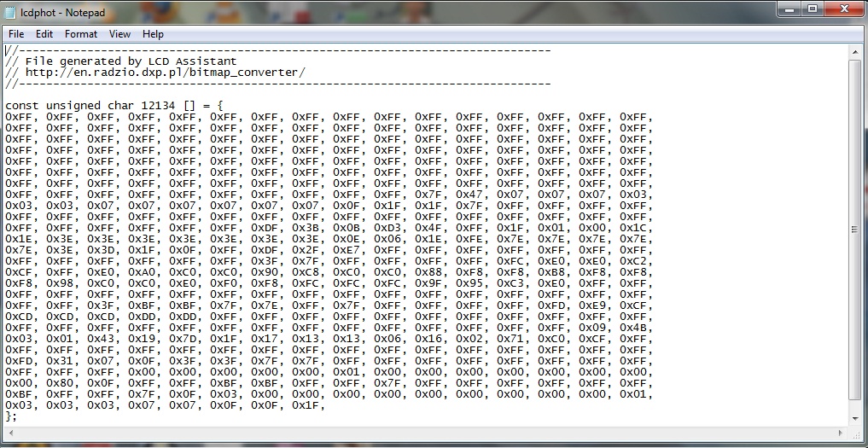Click the vertical scrollbar down arrow

855,417
